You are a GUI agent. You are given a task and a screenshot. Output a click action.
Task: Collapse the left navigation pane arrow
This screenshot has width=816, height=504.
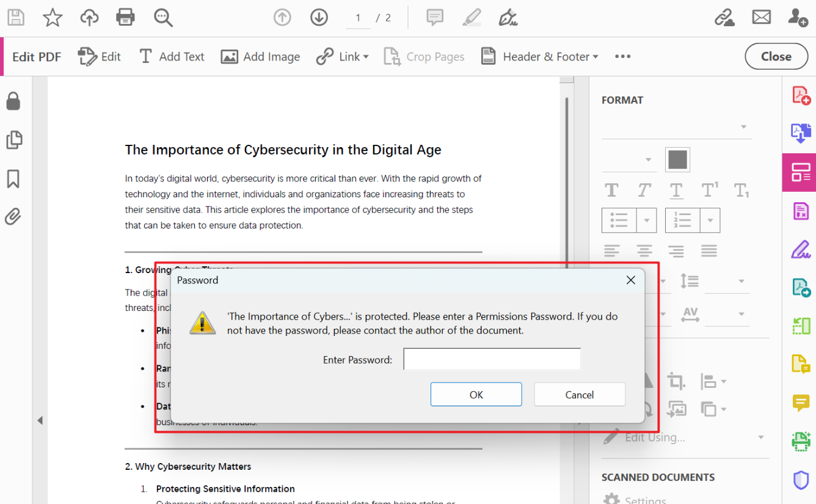(x=40, y=420)
